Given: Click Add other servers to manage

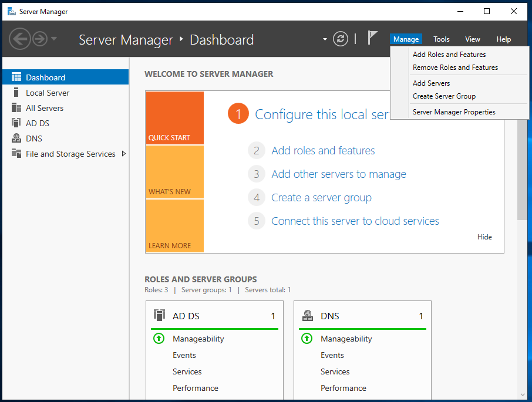Looking at the screenshot, I should click(339, 174).
